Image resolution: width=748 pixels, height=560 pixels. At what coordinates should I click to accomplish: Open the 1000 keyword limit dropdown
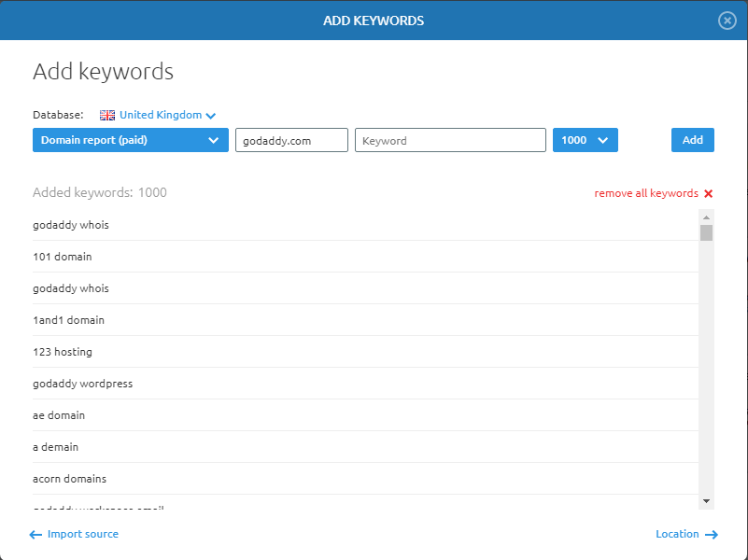pos(585,140)
